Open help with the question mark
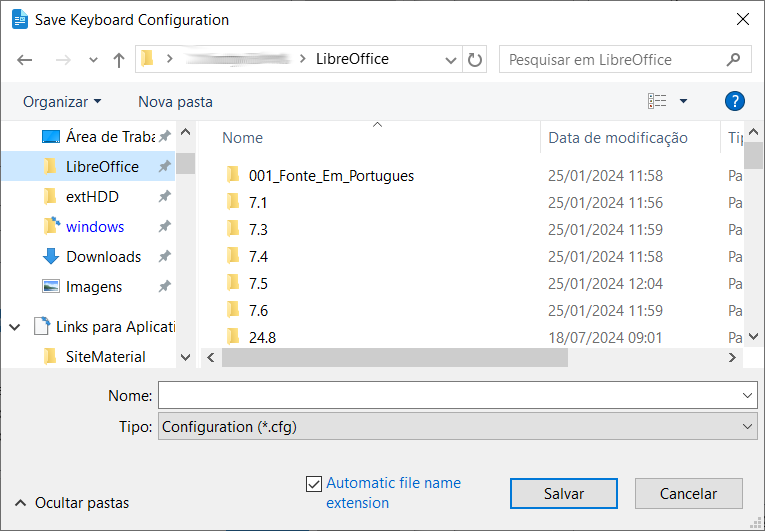765x531 pixels. [x=734, y=101]
